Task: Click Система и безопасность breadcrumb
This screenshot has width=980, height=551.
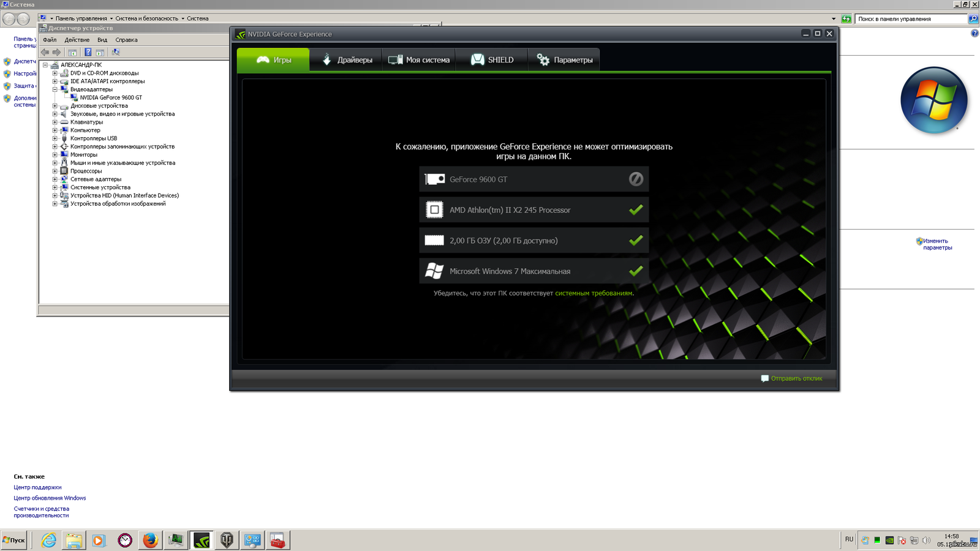Action: [x=147, y=19]
